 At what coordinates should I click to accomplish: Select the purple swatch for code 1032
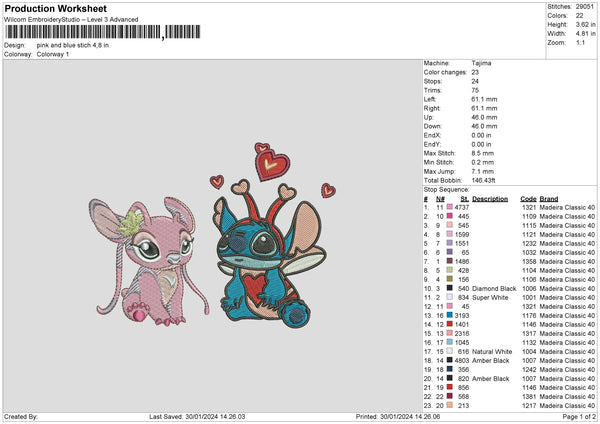click(x=450, y=252)
